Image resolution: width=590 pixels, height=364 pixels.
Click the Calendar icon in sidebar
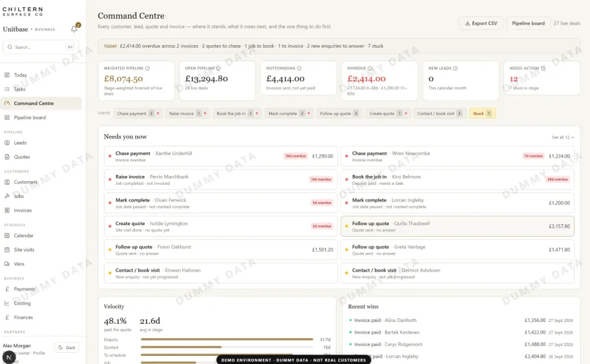[x=7, y=235]
